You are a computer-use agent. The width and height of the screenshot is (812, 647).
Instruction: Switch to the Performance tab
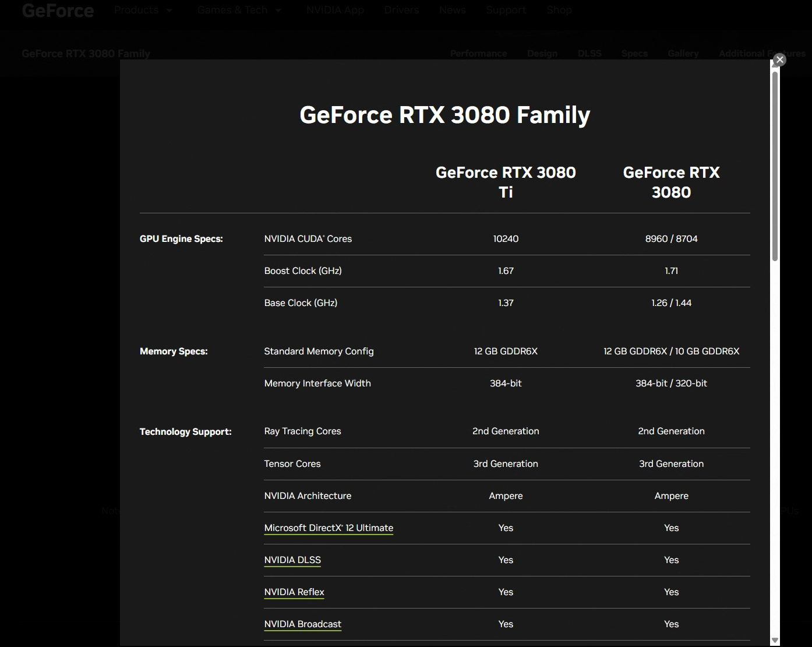coord(478,53)
